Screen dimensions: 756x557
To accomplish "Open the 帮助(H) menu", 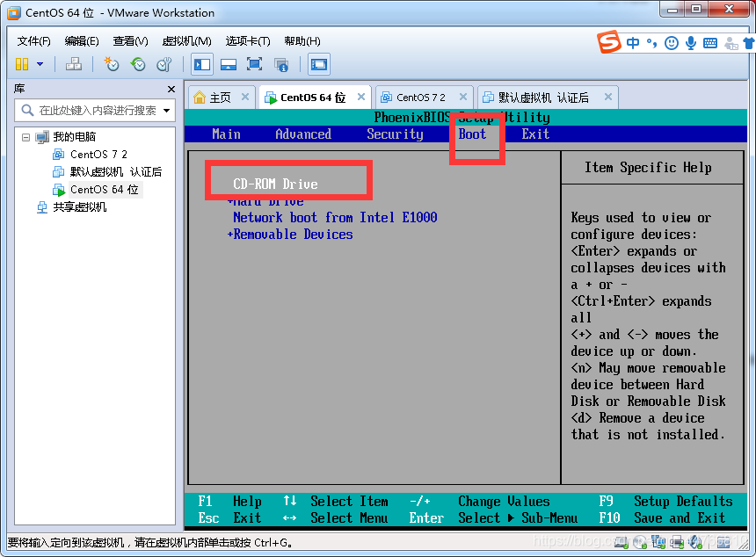I will coord(302,41).
